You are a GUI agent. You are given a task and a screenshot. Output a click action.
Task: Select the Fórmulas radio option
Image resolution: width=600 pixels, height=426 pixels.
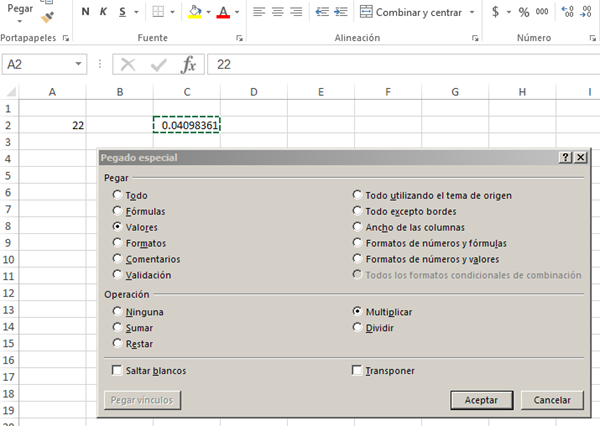[119, 212]
